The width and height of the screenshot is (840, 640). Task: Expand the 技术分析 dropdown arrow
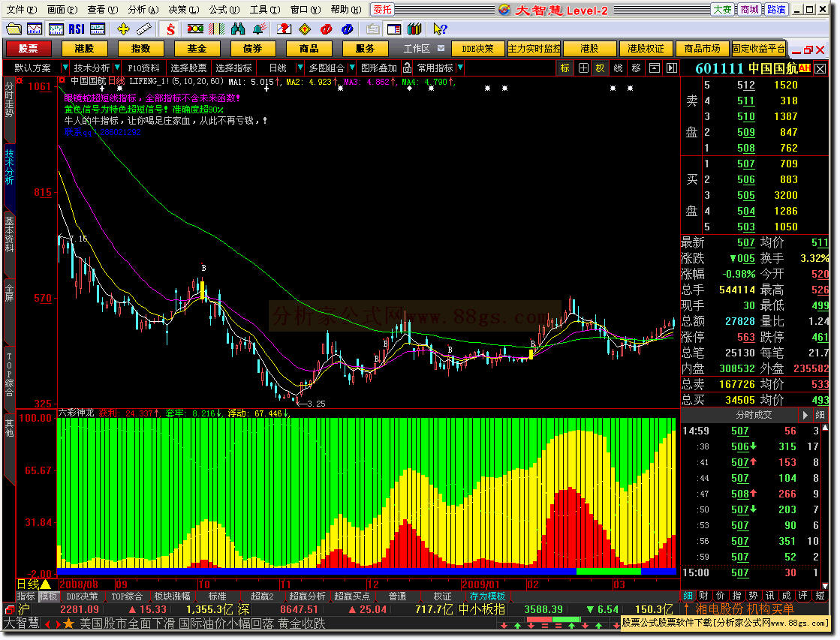[116, 68]
